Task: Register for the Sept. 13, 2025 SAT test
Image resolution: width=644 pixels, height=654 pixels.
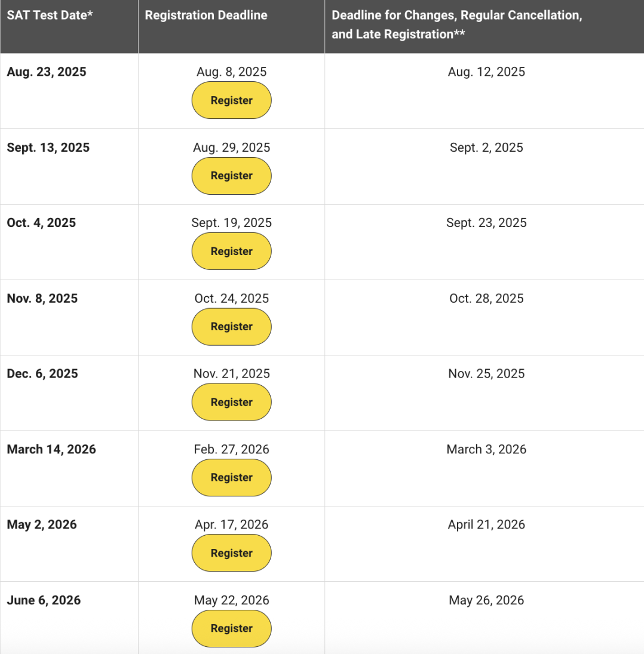Action: click(x=231, y=176)
